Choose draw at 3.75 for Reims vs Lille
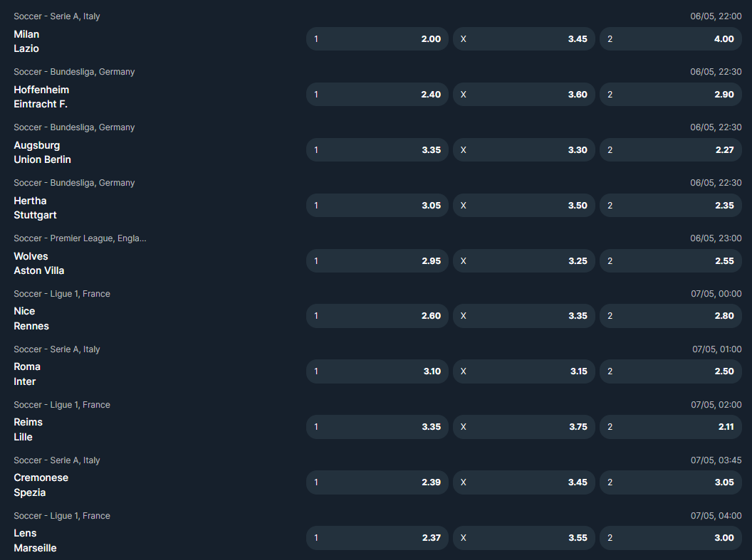The height and width of the screenshot is (560, 752). (x=523, y=427)
